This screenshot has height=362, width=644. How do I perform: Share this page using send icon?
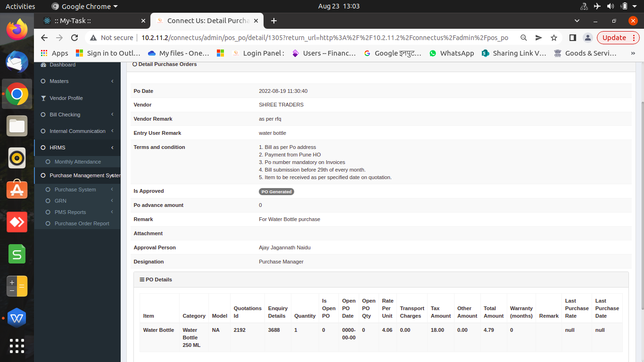click(538, 38)
